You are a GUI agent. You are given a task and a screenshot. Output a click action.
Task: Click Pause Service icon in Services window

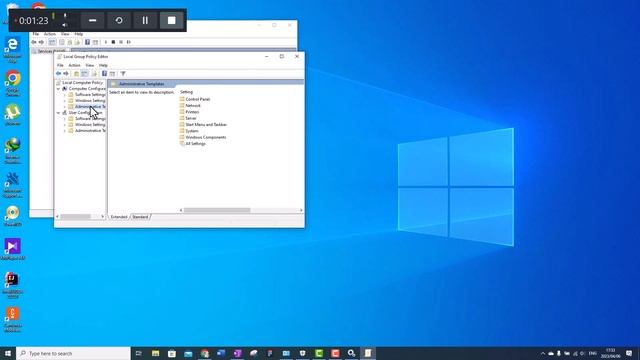121,42
